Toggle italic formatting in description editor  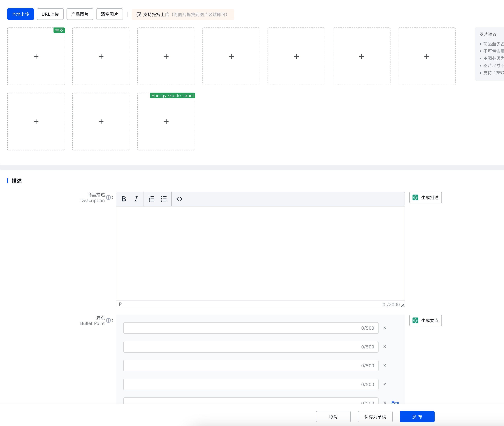click(x=136, y=199)
